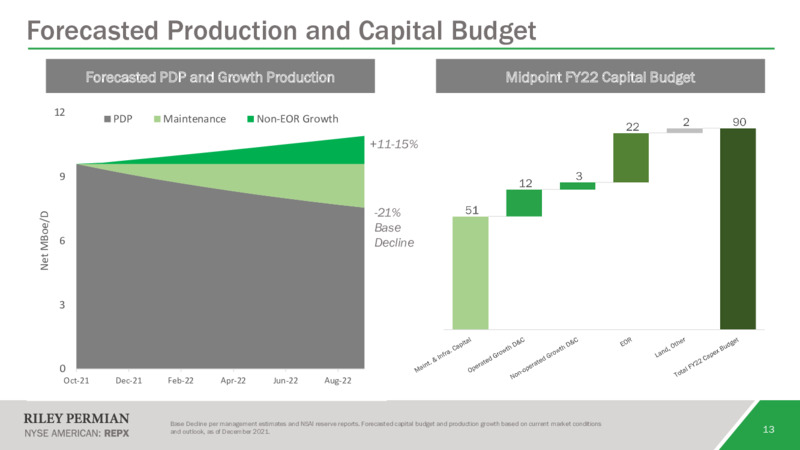Click the light green Maintenance legend swatch

click(x=157, y=119)
